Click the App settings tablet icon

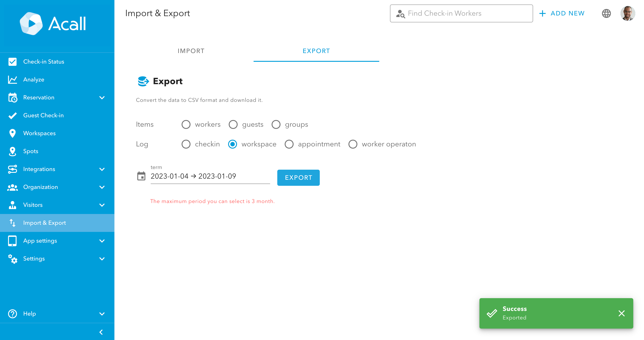click(x=12, y=241)
